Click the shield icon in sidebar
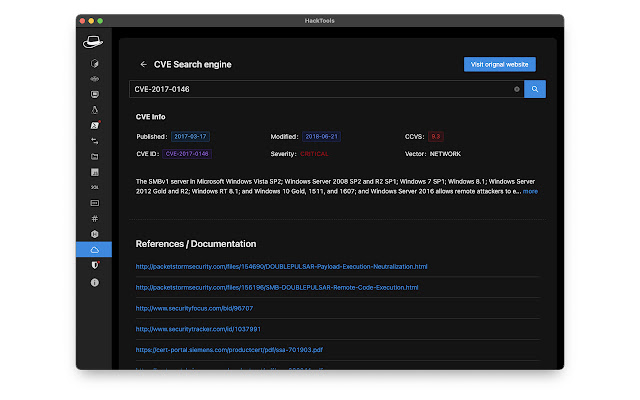 pyautogui.click(x=94, y=265)
